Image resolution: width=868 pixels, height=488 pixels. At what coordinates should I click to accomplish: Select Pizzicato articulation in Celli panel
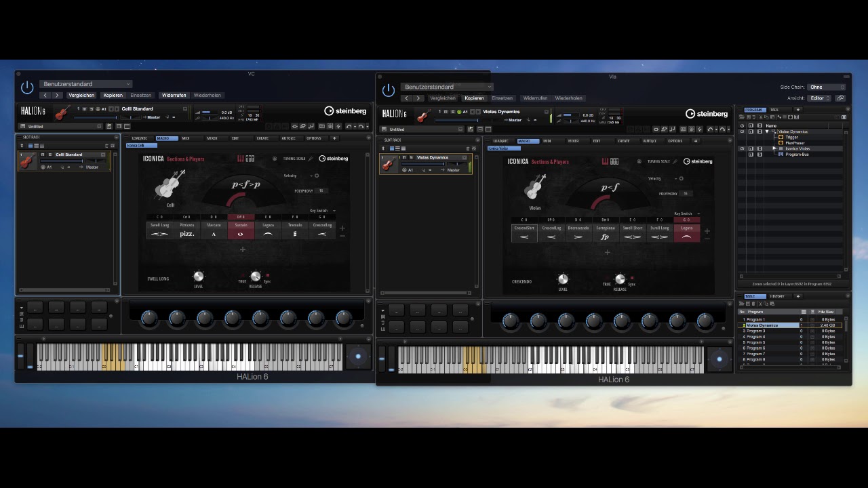point(186,230)
